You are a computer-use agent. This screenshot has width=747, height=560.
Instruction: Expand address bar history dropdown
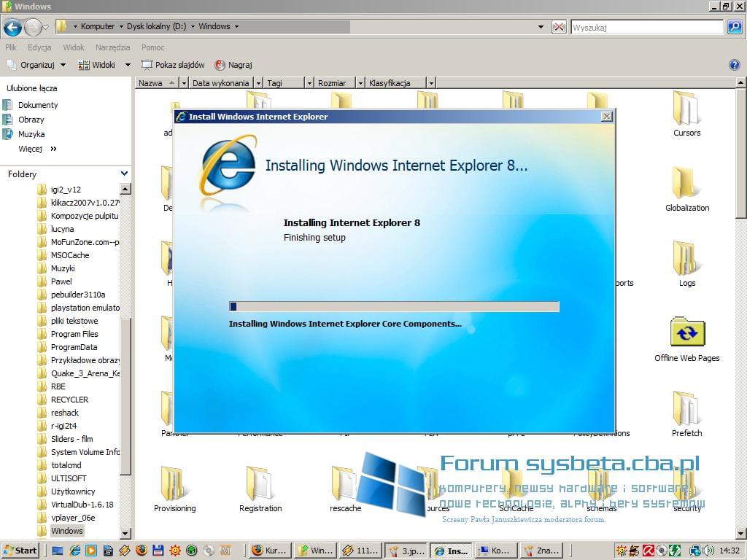pyautogui.click(x=541, y=27)
